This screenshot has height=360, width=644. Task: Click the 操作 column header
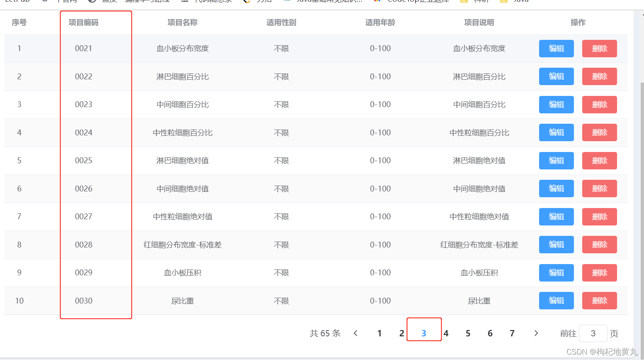[x=578, y=22]
